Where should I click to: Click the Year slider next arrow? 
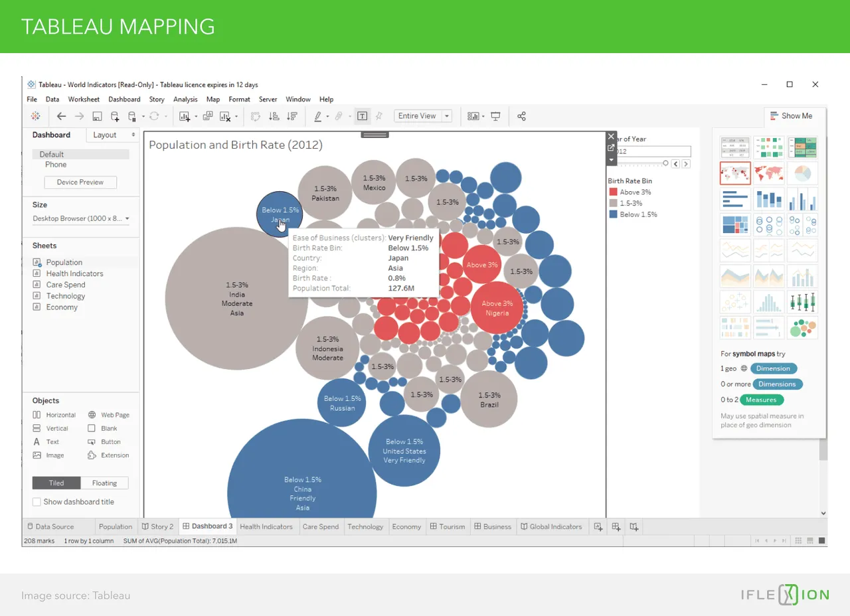coord(686,164)
